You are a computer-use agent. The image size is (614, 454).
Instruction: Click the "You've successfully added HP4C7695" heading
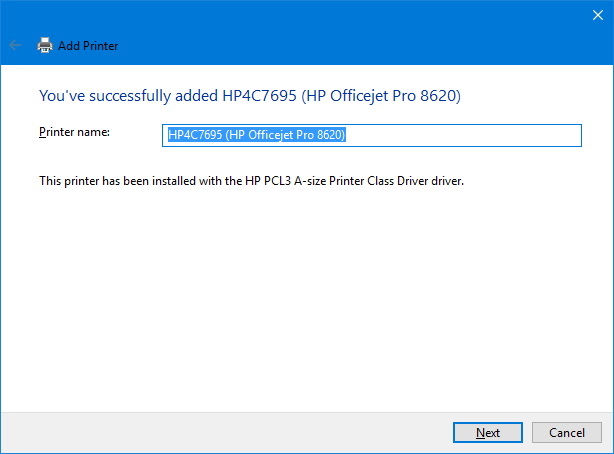250,96
